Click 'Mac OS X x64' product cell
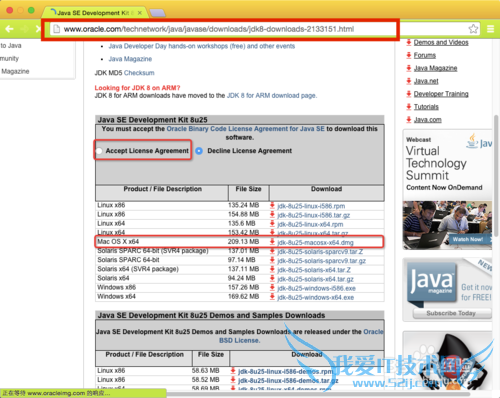The height and width of the screenshot is (398, 500). [x=118, y=241]
